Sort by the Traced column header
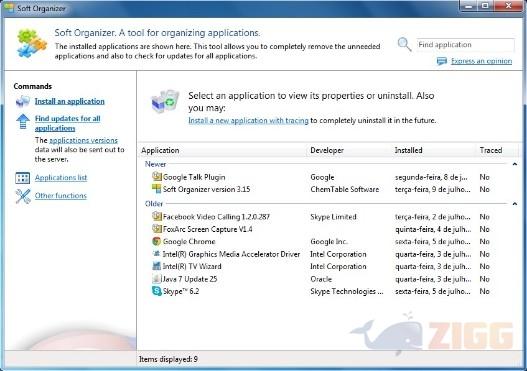Screen dimensions: 527x371 tap(498, 150)
